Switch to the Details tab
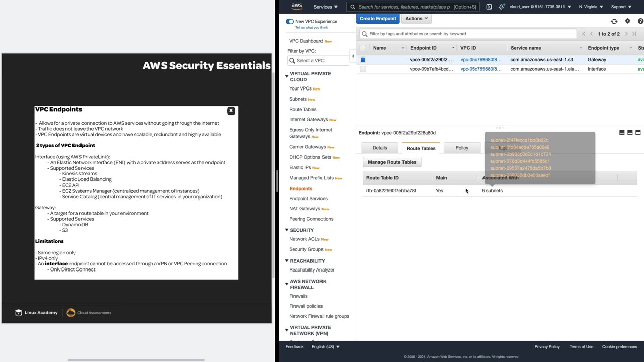This screenshot has width=644, height=362. pos(380,148)
